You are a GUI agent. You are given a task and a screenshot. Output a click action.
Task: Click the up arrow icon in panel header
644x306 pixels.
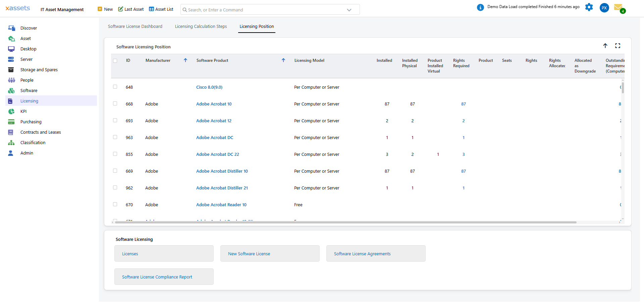(605, 46)
